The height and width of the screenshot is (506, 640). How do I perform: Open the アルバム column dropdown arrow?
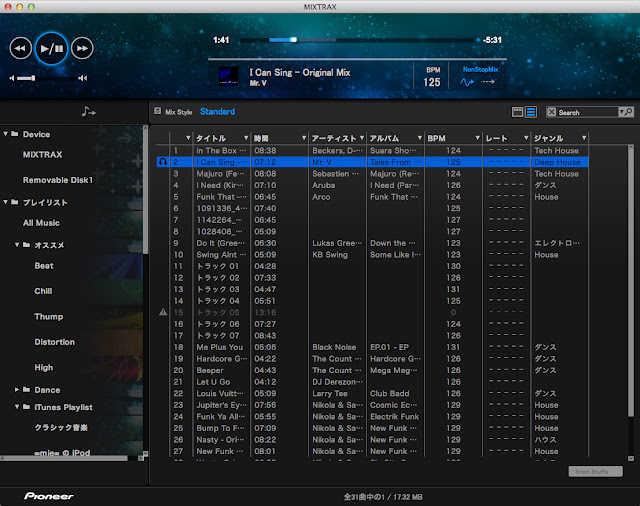(420, 138)
